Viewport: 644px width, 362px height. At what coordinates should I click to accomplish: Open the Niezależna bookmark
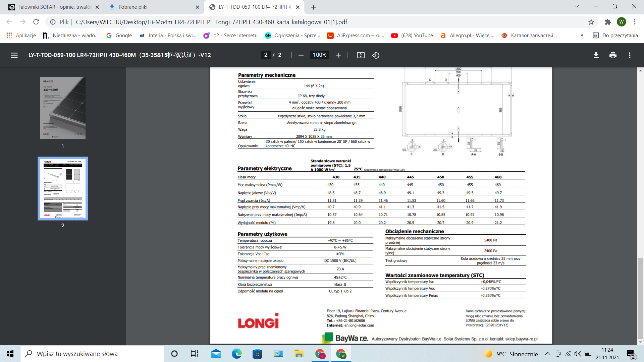click(71, 36)
